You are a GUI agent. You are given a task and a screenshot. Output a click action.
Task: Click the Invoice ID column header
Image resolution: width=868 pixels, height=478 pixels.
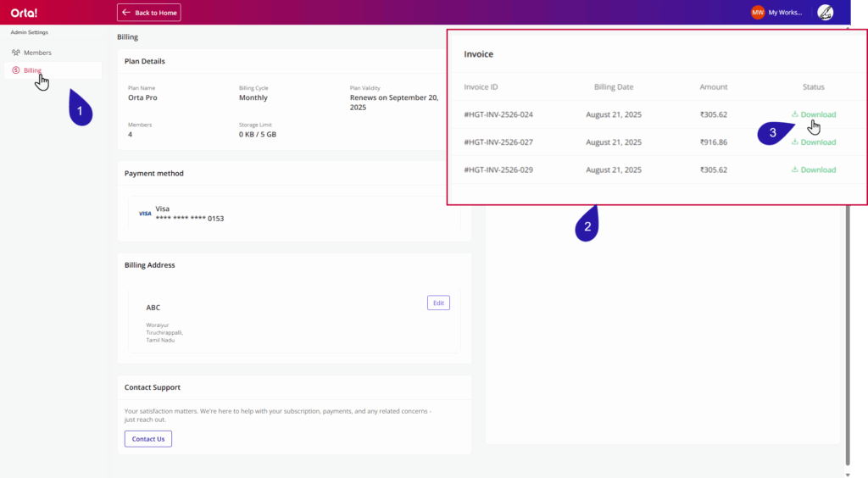tap(481, 87)
